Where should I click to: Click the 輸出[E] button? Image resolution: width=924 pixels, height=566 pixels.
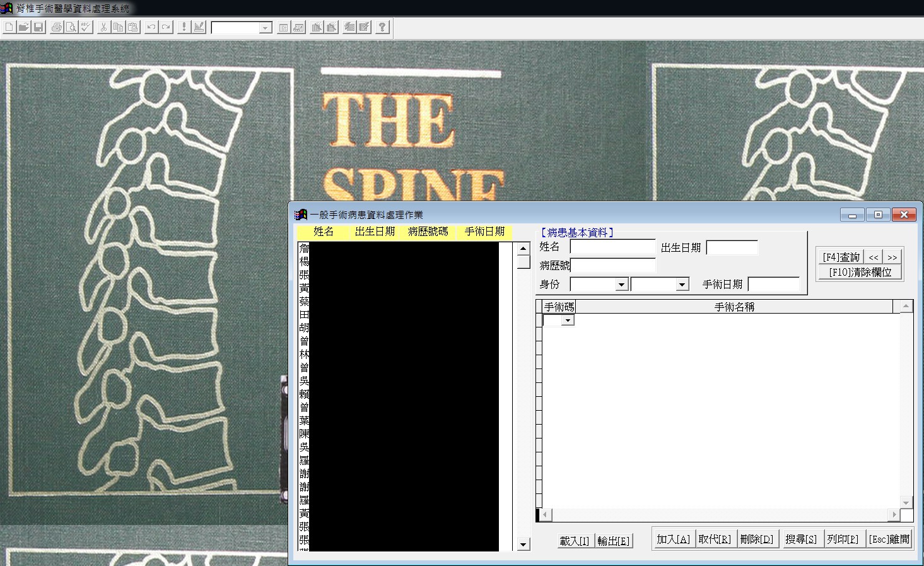(x=614, y=541)
